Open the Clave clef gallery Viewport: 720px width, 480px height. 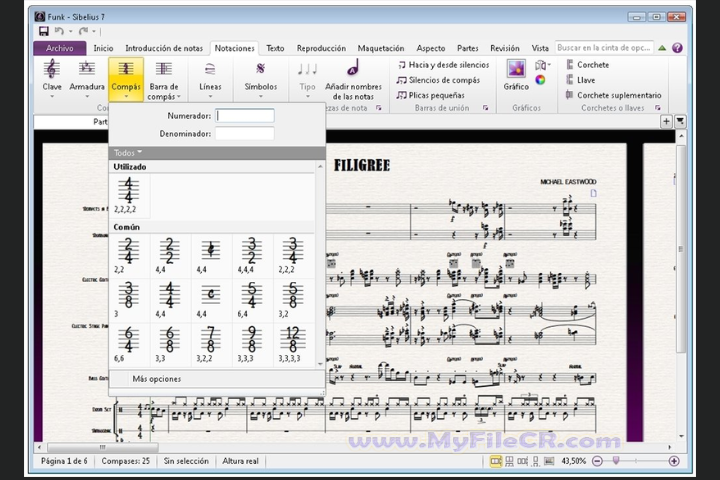pos(51,78)
